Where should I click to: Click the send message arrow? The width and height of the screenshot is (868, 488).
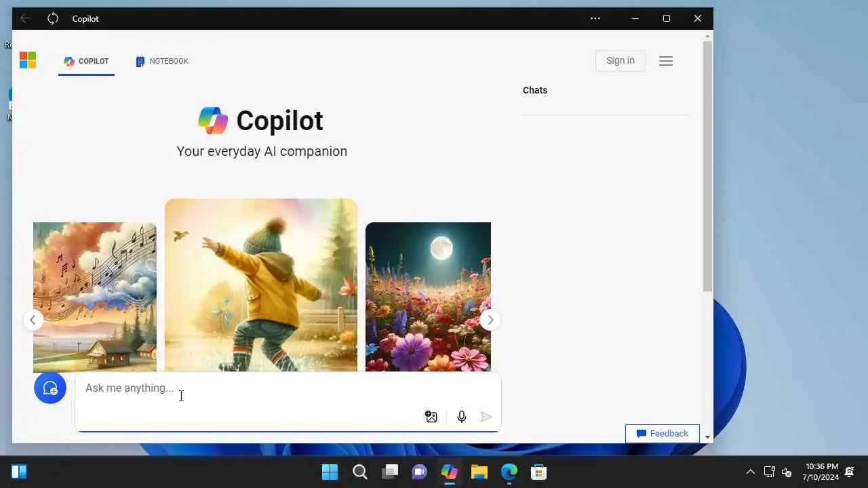point(486,417)
